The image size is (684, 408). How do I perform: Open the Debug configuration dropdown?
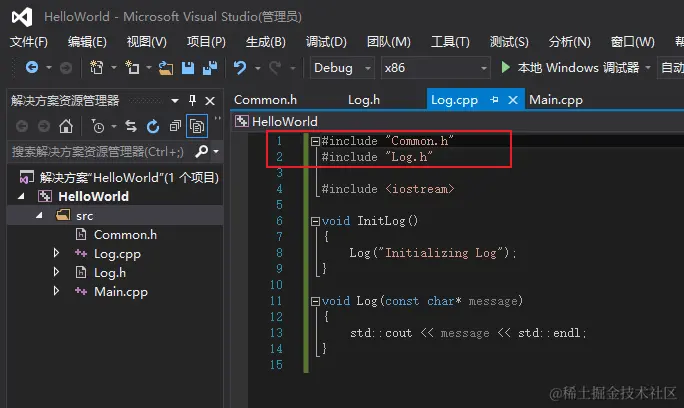[342, 68]
